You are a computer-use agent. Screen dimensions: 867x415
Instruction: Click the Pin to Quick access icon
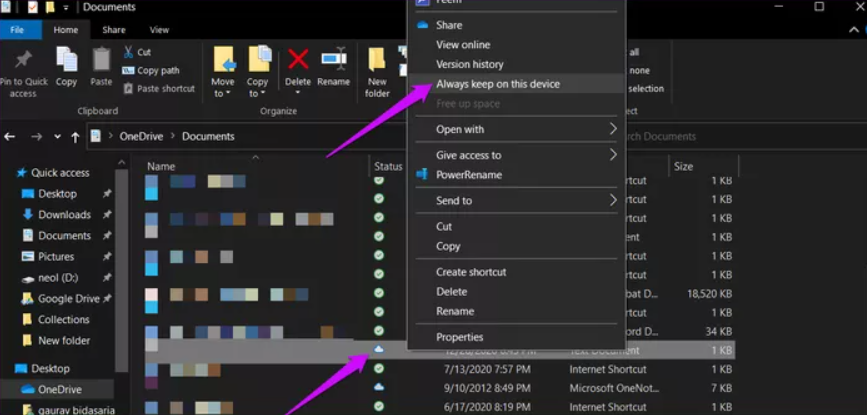click(x=23, y=59)
